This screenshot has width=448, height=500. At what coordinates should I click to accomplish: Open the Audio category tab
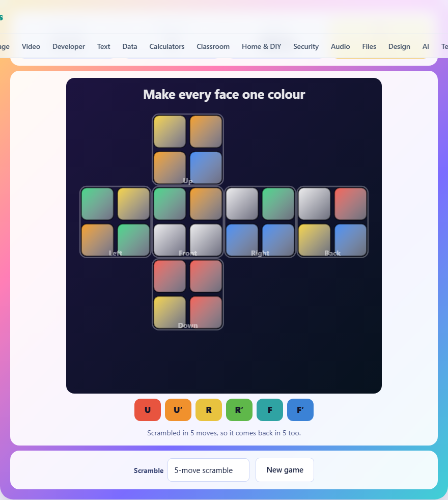(x=340, y=46)
